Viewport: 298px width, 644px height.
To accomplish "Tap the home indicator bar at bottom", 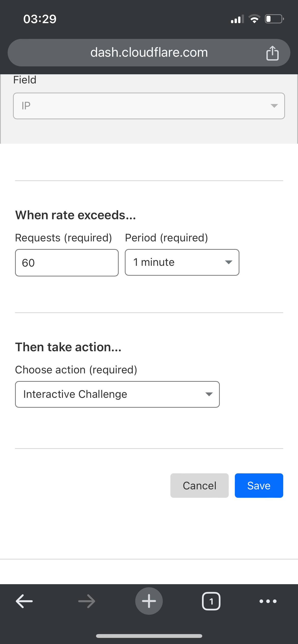I will tap(149, 636).
